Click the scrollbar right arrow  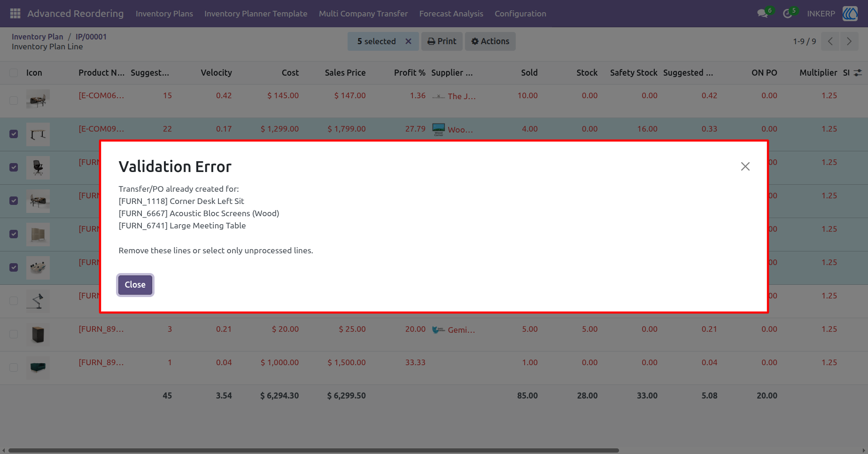tap(865, 450)
